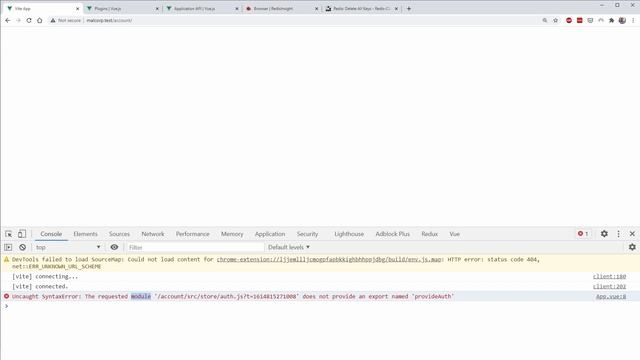Click the '[vite] connected.' log line

40,287
